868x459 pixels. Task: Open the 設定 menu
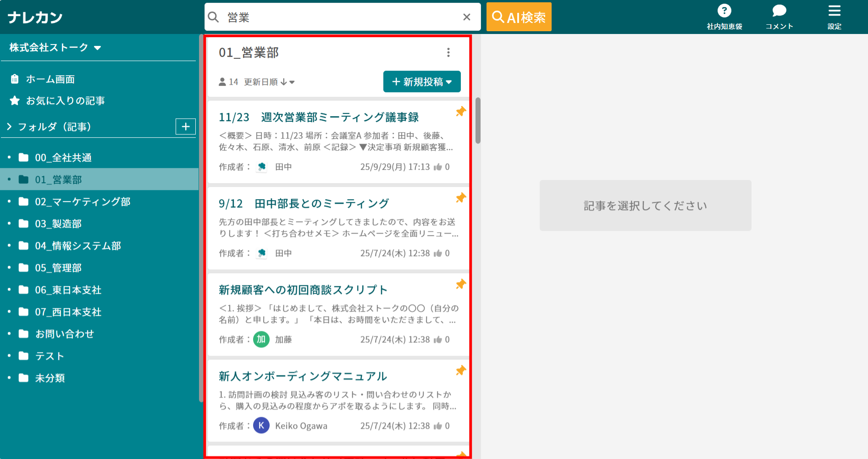click(834, 11)
